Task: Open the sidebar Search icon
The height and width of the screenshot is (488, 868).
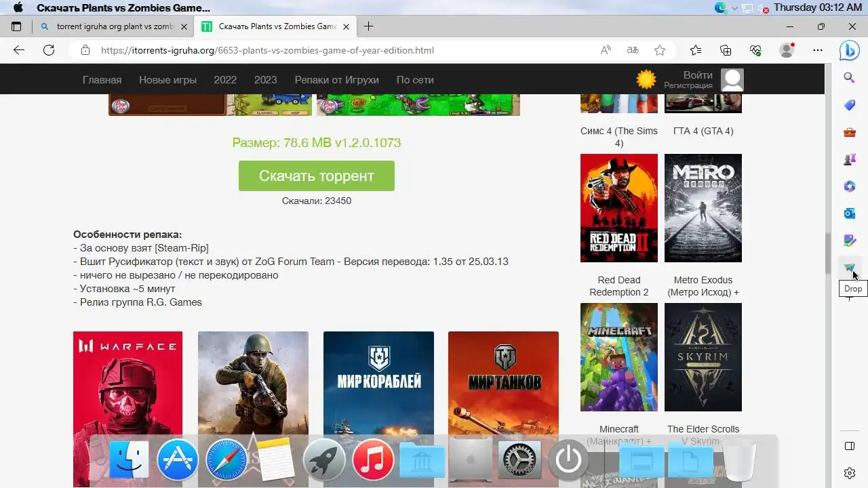Action: (850, 78)
